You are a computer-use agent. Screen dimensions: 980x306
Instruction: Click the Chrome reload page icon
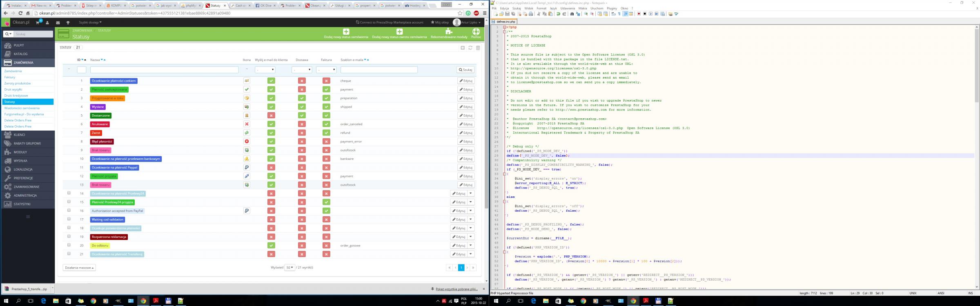(x=20, y=13)
